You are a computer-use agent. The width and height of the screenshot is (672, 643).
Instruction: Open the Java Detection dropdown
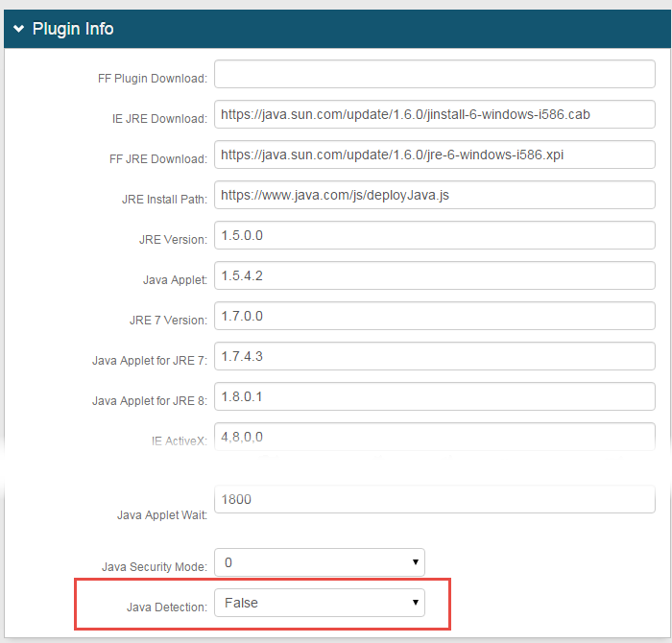coord(319,603)
